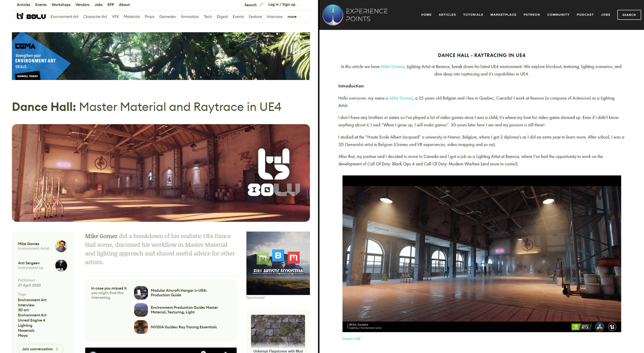Select the Digest category

[222, 17]
